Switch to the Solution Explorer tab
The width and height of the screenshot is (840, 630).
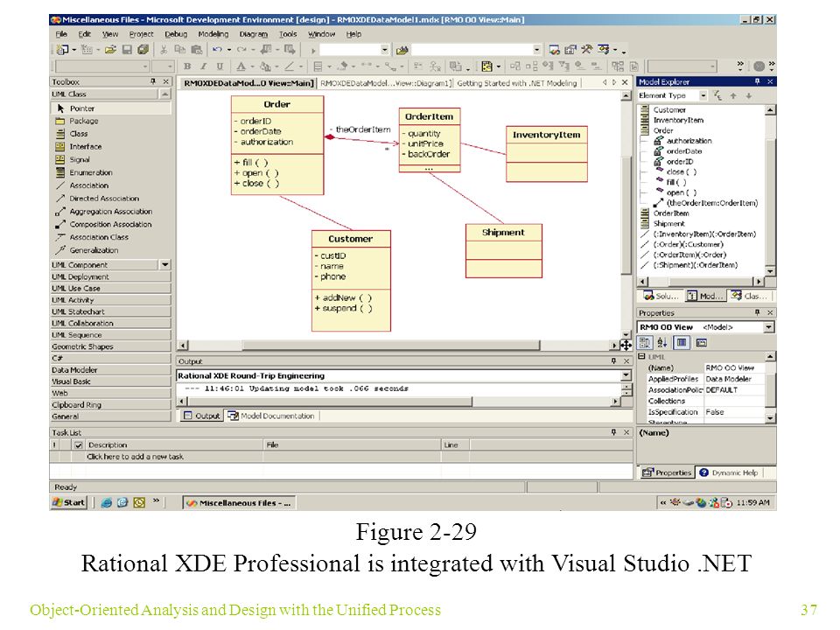click(661, 296)
